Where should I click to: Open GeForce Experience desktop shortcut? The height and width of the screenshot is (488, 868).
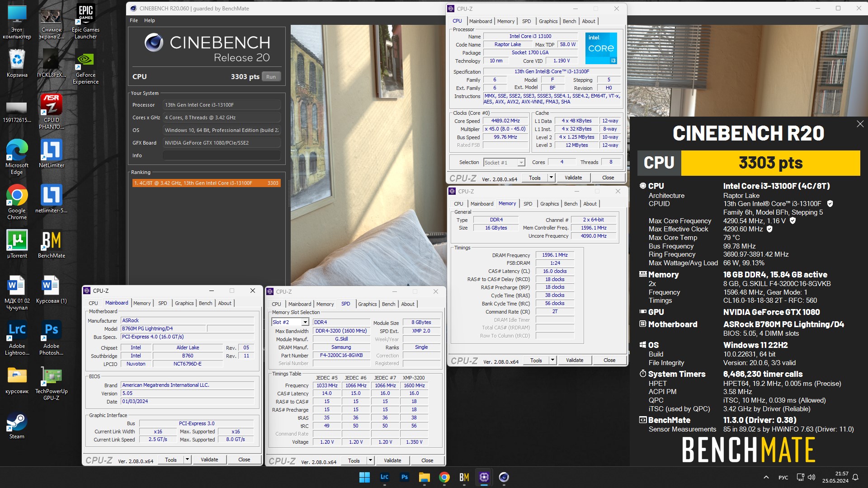[x=85, y=68]
